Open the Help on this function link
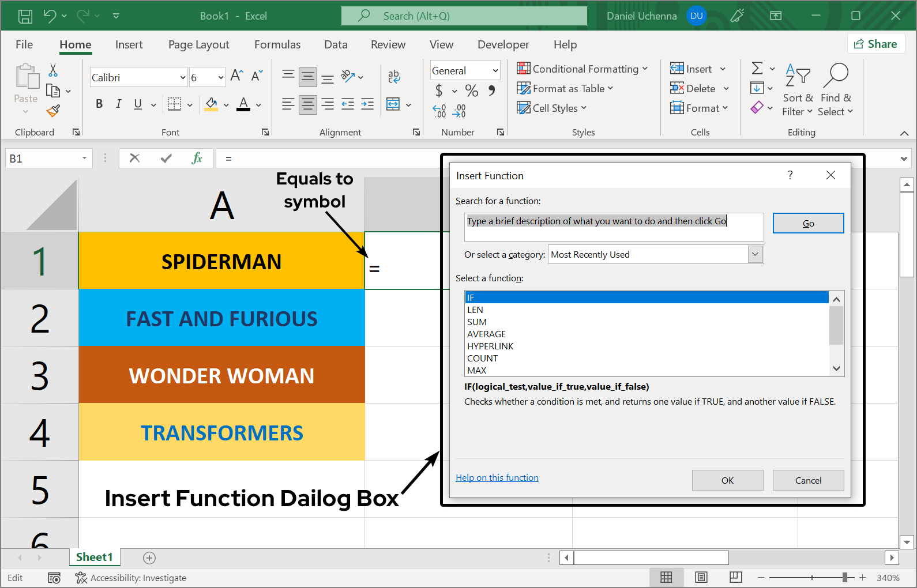 tap(497, 477)
